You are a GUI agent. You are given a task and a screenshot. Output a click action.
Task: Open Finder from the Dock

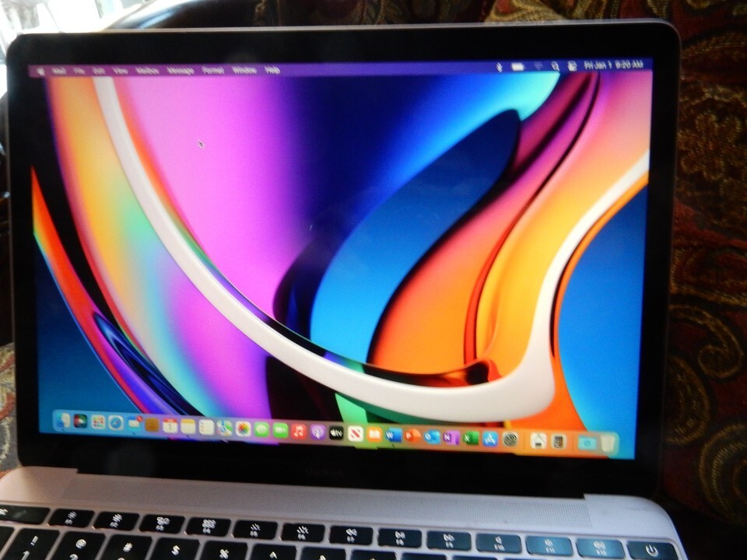point(62,420)
